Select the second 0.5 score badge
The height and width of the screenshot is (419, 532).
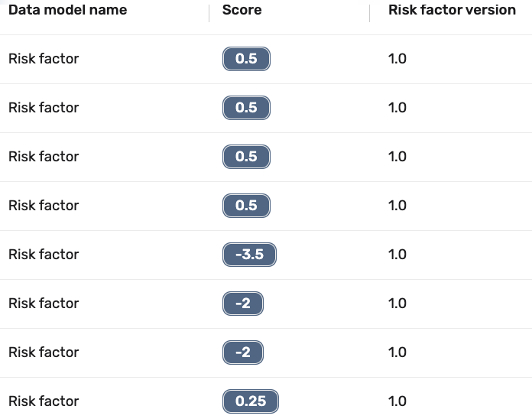coord(246,108)
